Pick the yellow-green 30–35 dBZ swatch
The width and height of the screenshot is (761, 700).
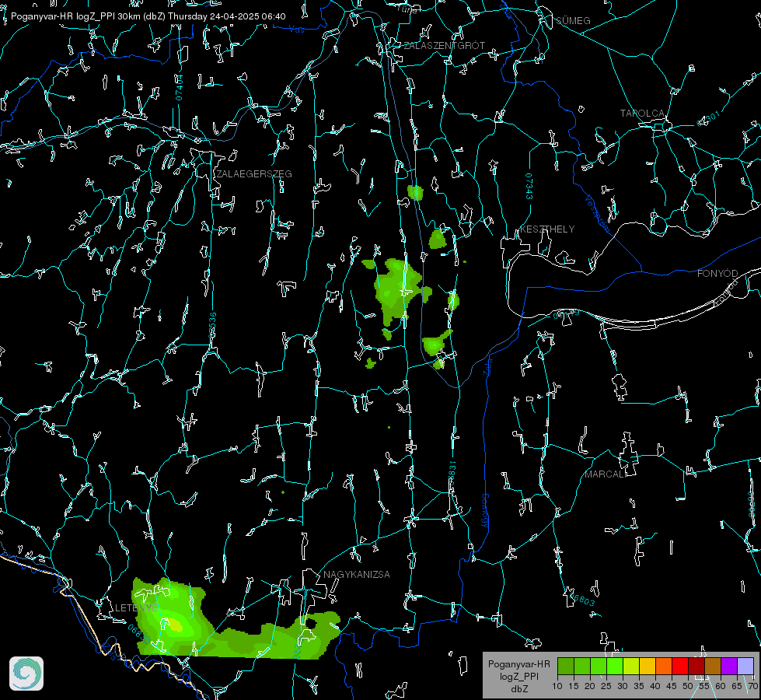click(x=631, y=666)
